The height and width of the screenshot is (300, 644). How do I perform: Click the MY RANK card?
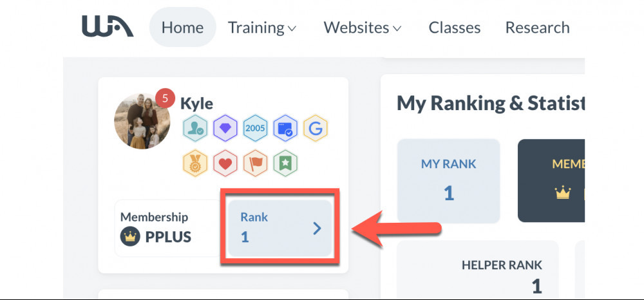coord(448,181)
